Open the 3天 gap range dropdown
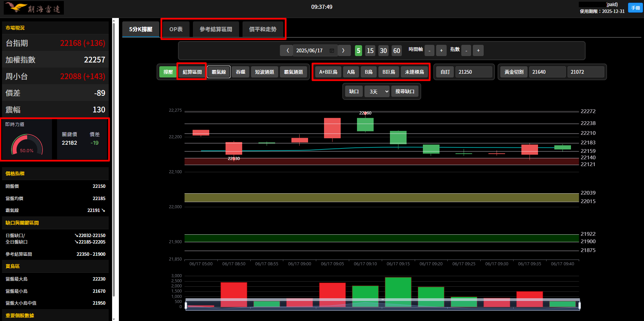Screen dimensions: 644x321 point(377,92)
